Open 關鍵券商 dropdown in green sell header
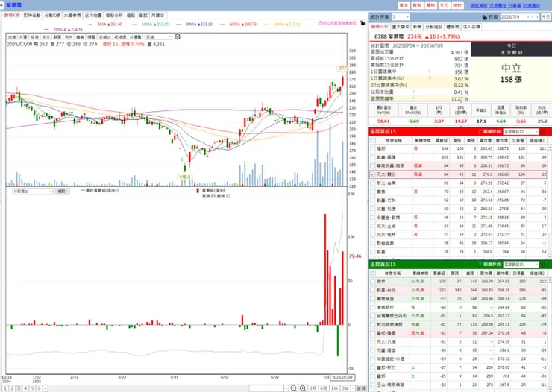This screenshot has height=392, width=552. [521, 264]
